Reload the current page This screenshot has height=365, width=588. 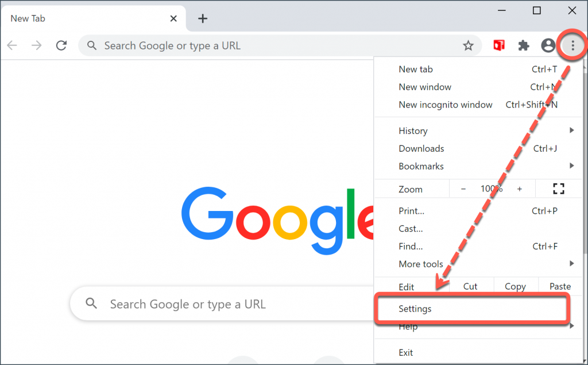pos(61,45)
